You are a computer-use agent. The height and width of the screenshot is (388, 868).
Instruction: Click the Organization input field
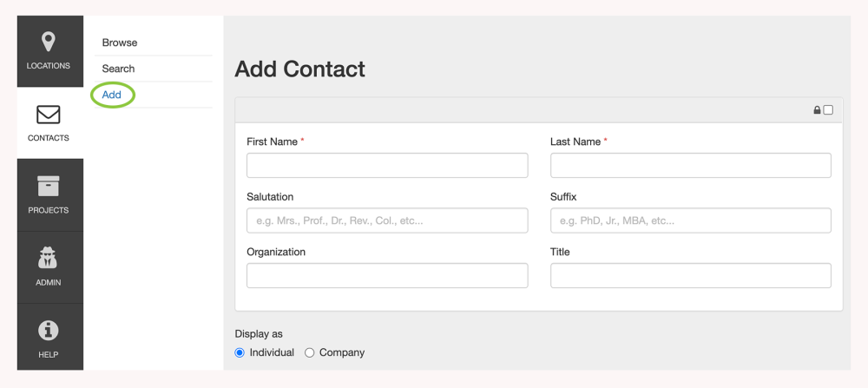(387, 275)
